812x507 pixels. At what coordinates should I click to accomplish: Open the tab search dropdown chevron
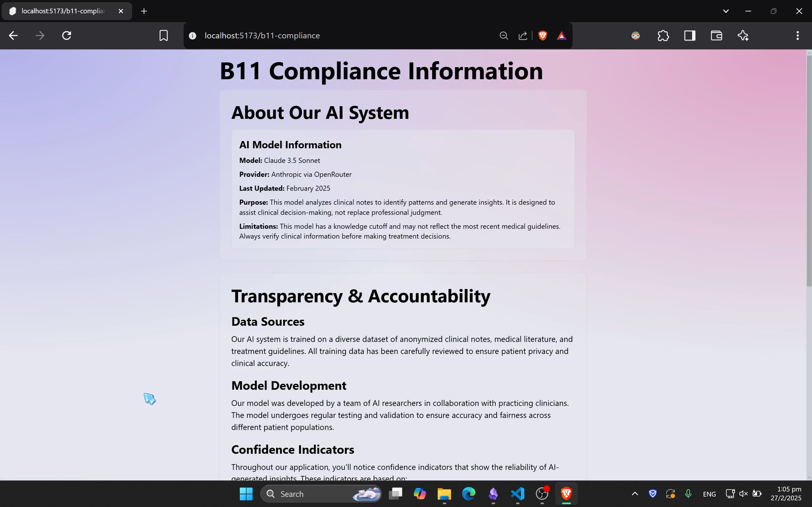pos(726,11)
